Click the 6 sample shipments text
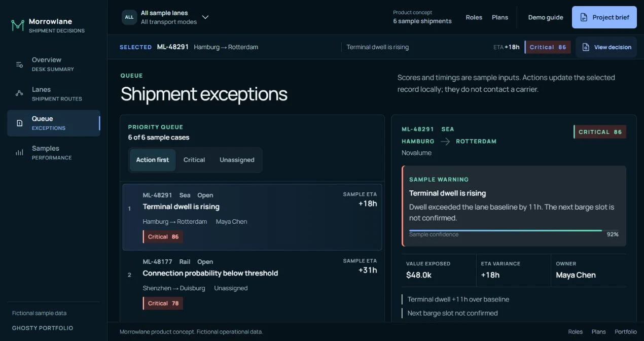Image resolution: width=644 pixels, height=341 pixels. click(x=422, y=21)
